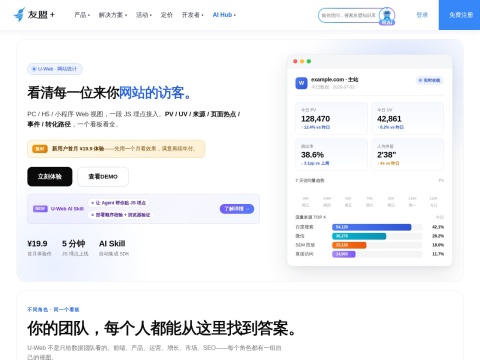480x360 pixels.
Task: Click the black 立刻体验 button
Action: (50, 176)
